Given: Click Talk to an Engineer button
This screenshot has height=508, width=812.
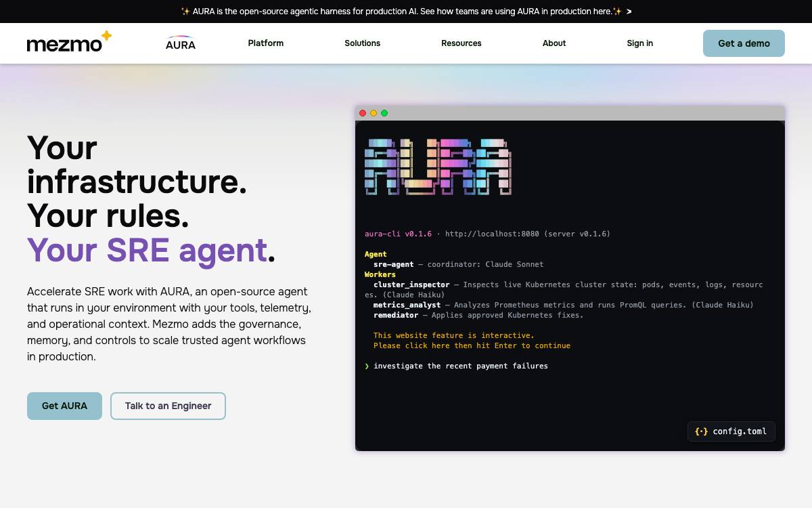Looking at the screenshot, I should click(x=168, y=406).
